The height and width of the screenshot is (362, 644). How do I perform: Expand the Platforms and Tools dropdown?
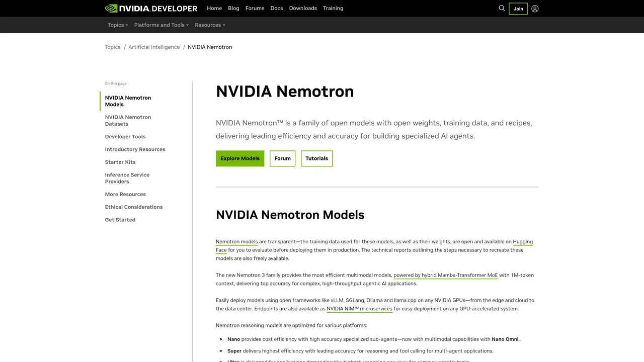click(x=162, y=25)
